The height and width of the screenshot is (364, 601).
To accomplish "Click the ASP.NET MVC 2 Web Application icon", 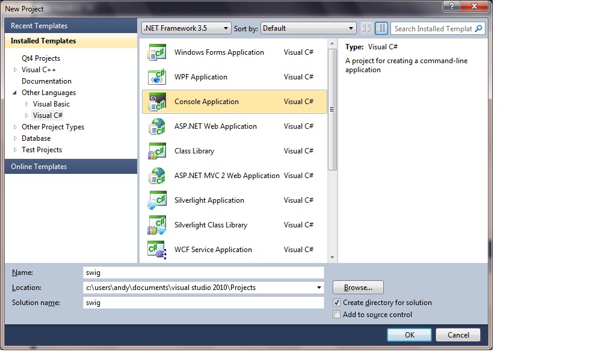I will (157, 176).
